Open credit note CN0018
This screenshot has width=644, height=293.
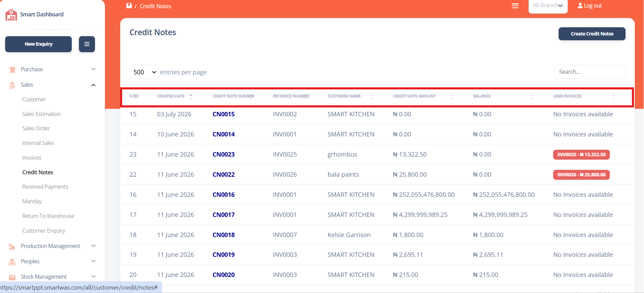[223, 235]
